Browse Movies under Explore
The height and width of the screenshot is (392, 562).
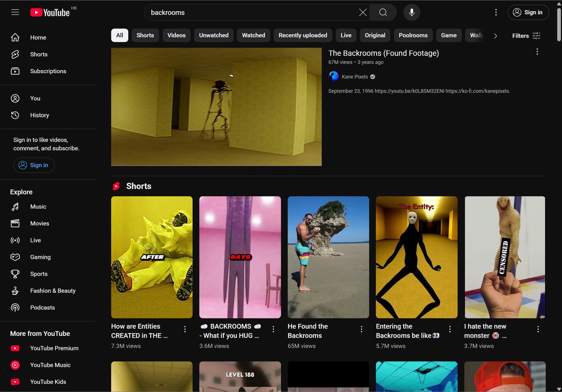pyautogui.click(x=49, y=224)
